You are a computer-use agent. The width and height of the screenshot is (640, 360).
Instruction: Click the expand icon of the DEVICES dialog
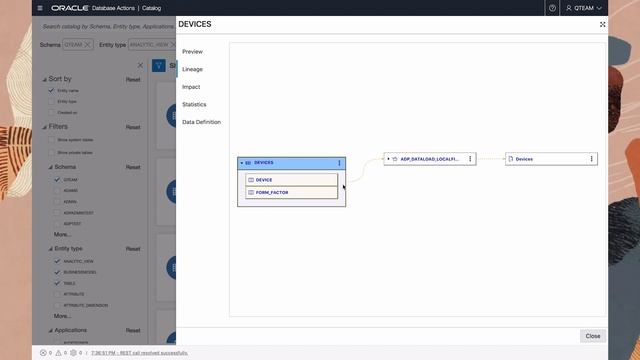point(602,24)
